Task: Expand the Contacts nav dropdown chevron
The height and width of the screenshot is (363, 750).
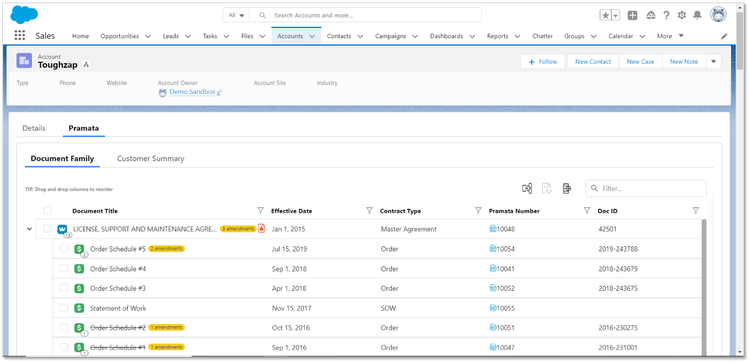Action: pos(360,36)
